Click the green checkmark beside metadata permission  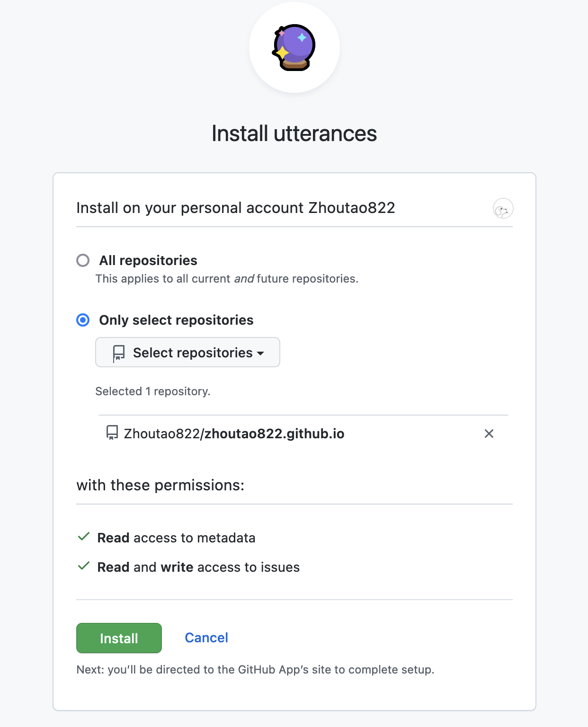(84, 537)
